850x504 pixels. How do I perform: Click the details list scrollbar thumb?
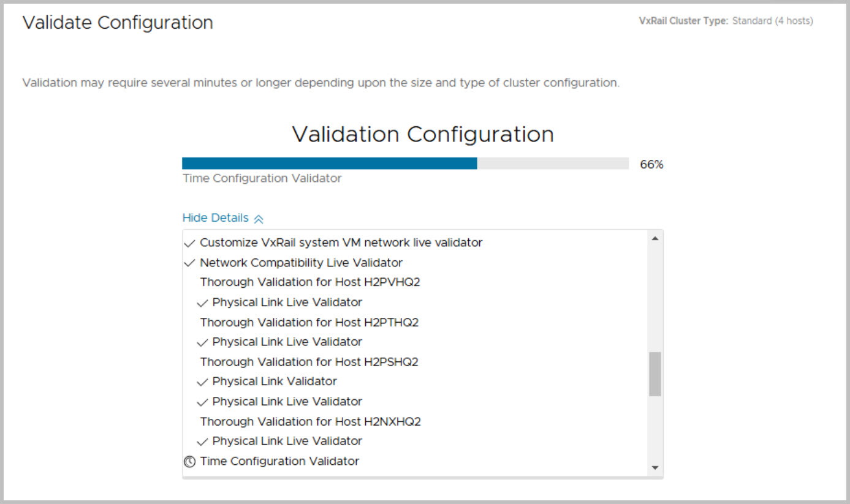[655, 374]
